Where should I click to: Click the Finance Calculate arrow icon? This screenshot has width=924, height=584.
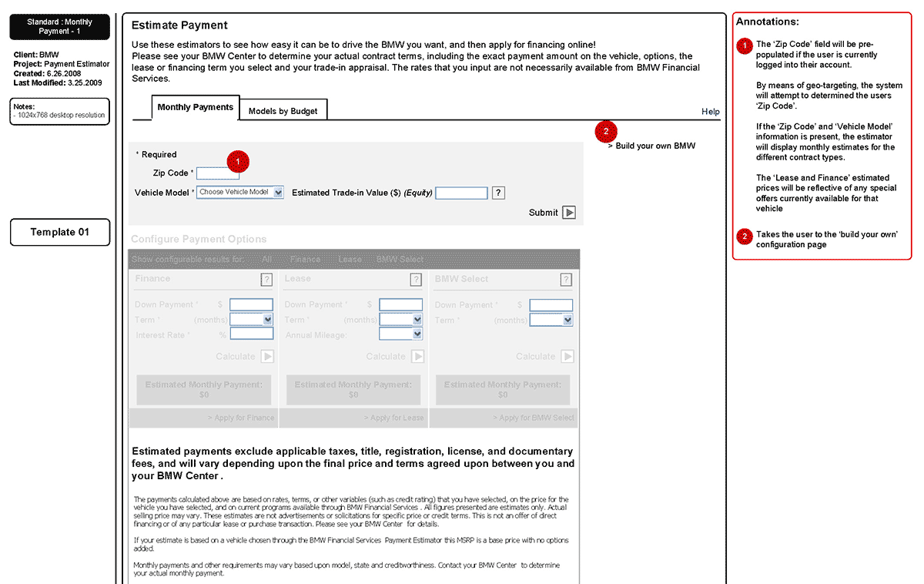267,357
